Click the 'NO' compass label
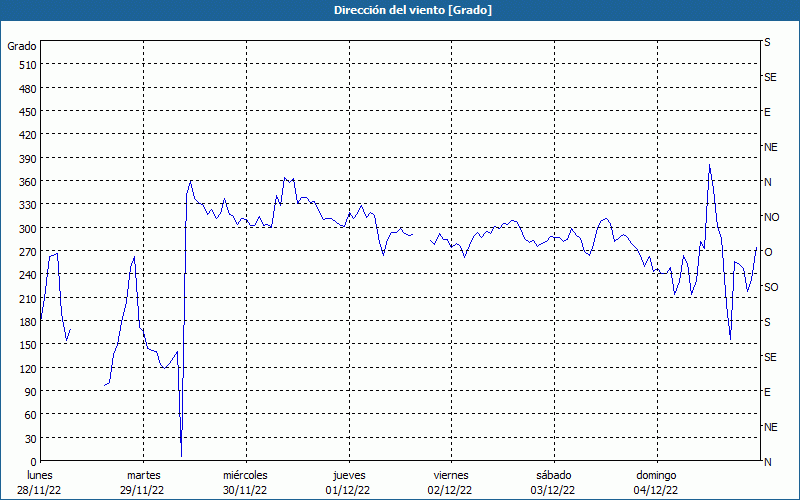The image size is (800, 500). [x=771, y=217]
